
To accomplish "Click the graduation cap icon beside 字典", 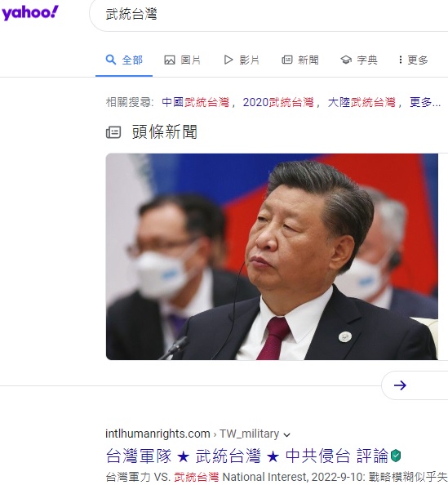I will 346,60.
